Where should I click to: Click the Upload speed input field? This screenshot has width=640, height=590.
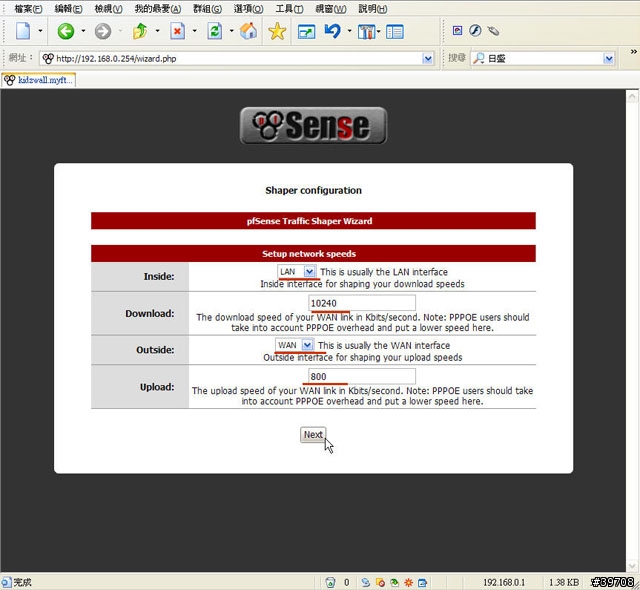pos(362,376)
